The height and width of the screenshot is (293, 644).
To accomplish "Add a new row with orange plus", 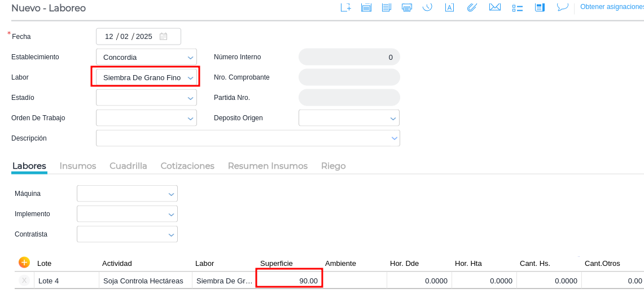I will pos(24,263).
